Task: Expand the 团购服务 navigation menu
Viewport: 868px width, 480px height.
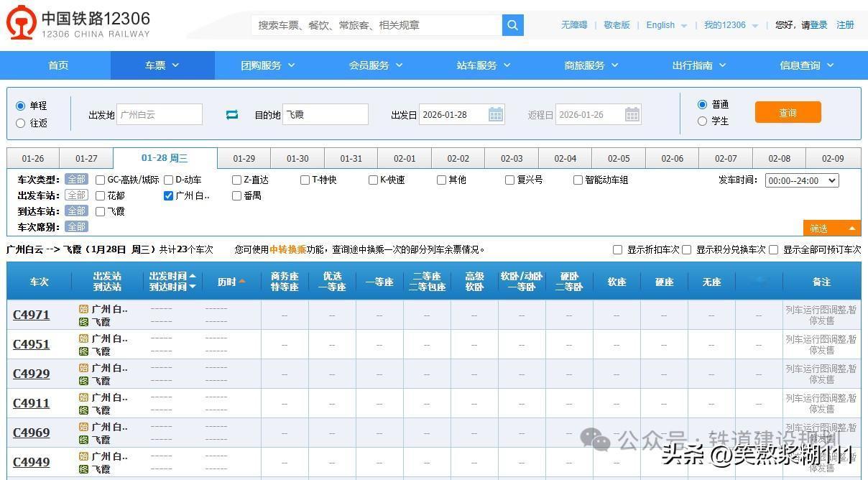Action: point(268,65)
